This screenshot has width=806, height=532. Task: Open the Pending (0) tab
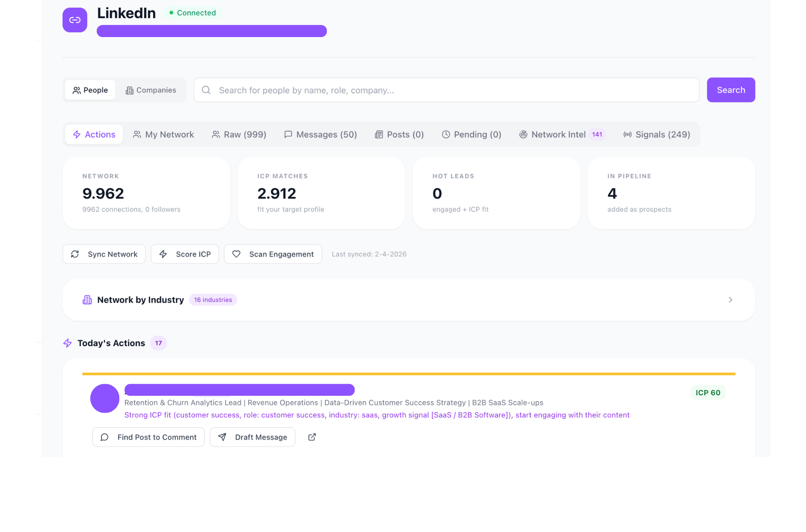coord(472,134)
